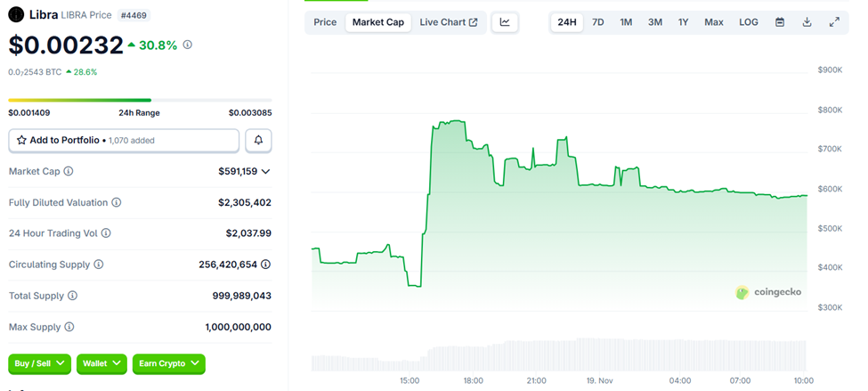Click info icon beside Circulating Supply value
Image resolution: width=868 pixels, height=391 pixels.
(x=265, y=265)
